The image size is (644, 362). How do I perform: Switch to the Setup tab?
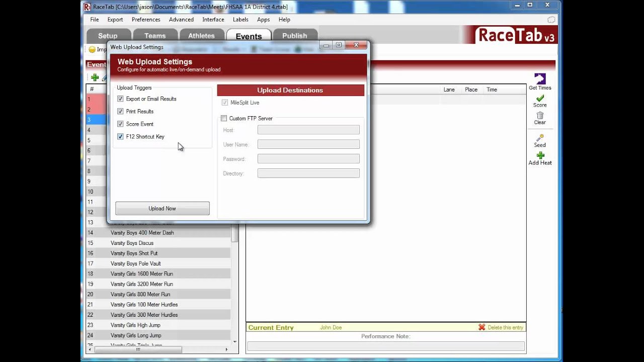coord(108,36)
